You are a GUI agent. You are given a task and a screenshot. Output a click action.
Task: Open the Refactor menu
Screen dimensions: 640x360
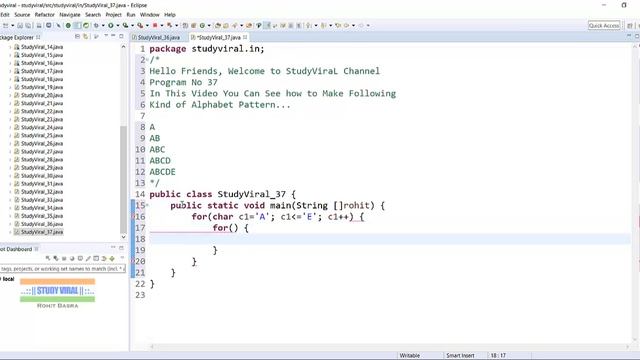[x=44, y=15]
